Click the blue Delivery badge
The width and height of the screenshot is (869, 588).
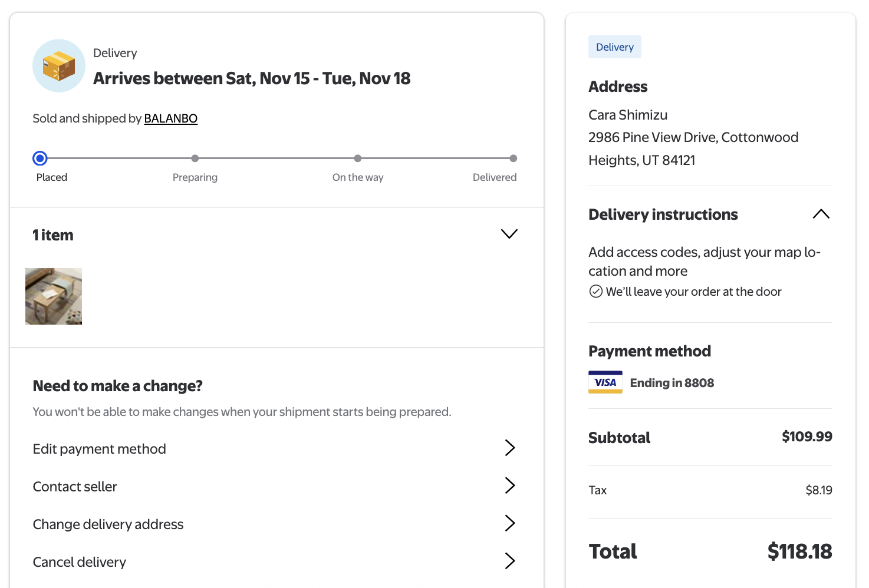614,47
